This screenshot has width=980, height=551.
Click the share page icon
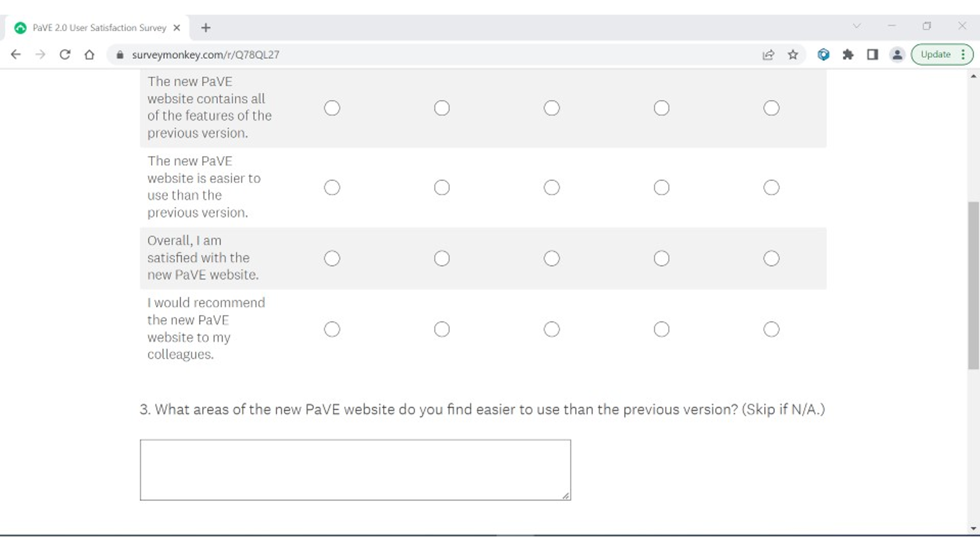[768, 54]
